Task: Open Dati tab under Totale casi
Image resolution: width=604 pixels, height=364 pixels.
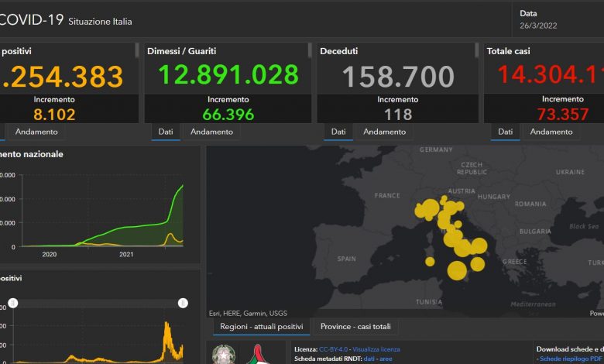Action: 505,132
